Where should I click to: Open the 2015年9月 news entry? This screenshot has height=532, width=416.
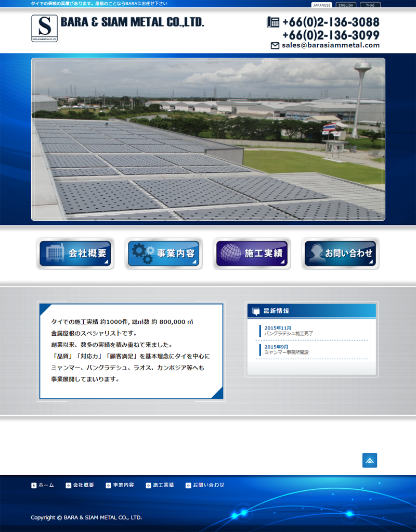tap(276, 347)
